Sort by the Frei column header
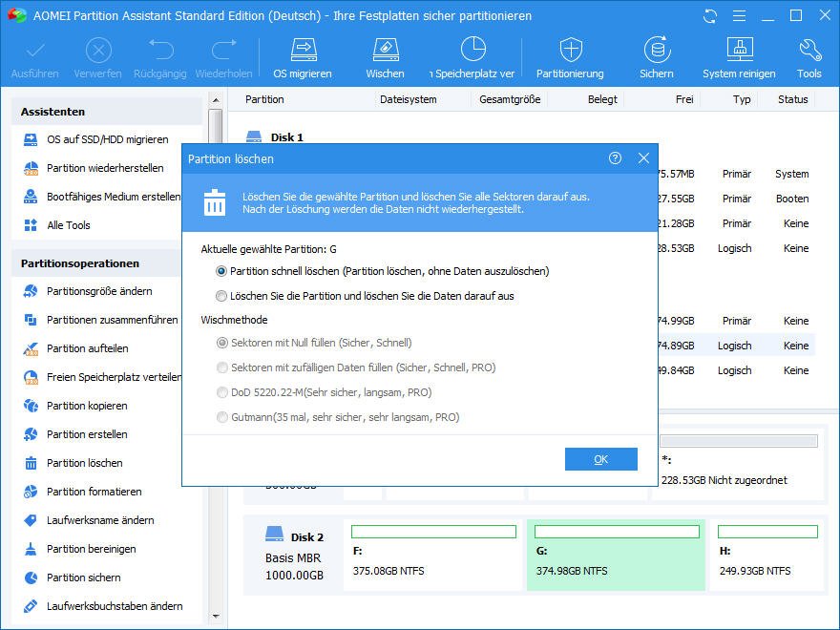The width and height of the screenshot is (840, 630). (684, 99)
